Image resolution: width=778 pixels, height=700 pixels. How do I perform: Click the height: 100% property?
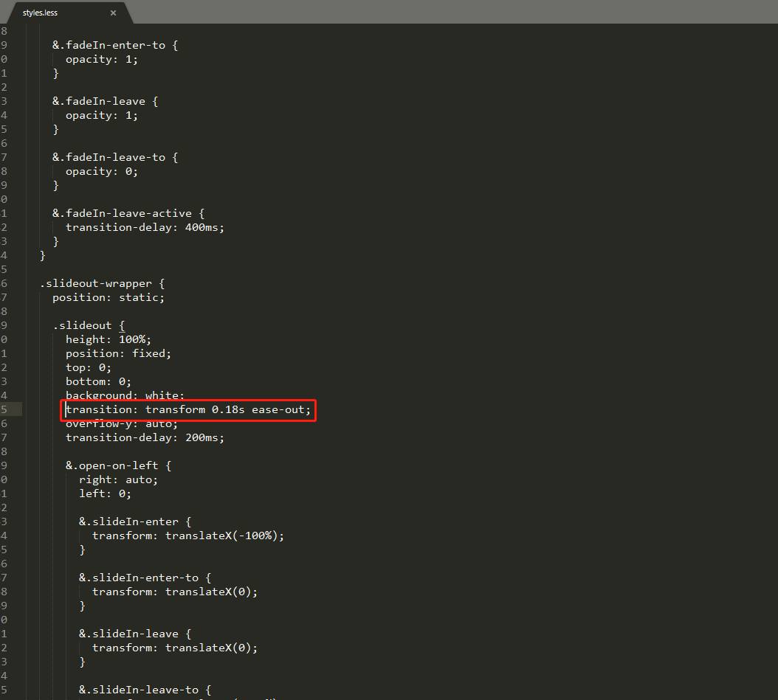point(107,339)
